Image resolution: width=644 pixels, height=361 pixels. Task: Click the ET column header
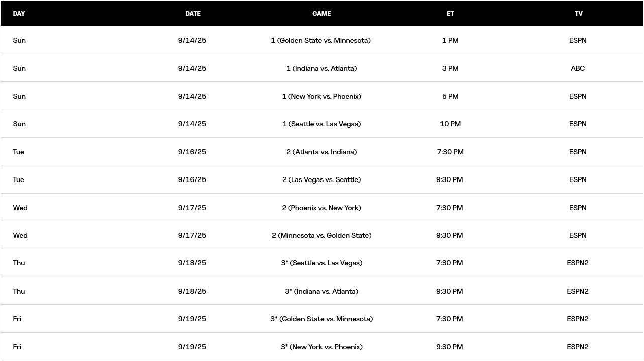pos(450,14)
